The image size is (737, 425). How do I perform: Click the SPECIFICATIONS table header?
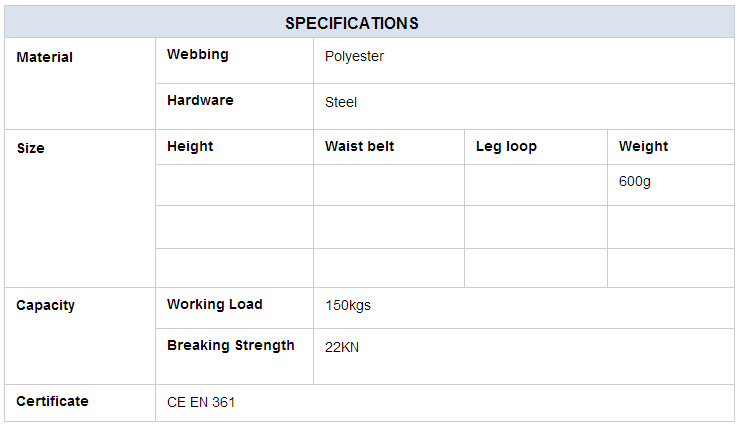coord(352,23)
